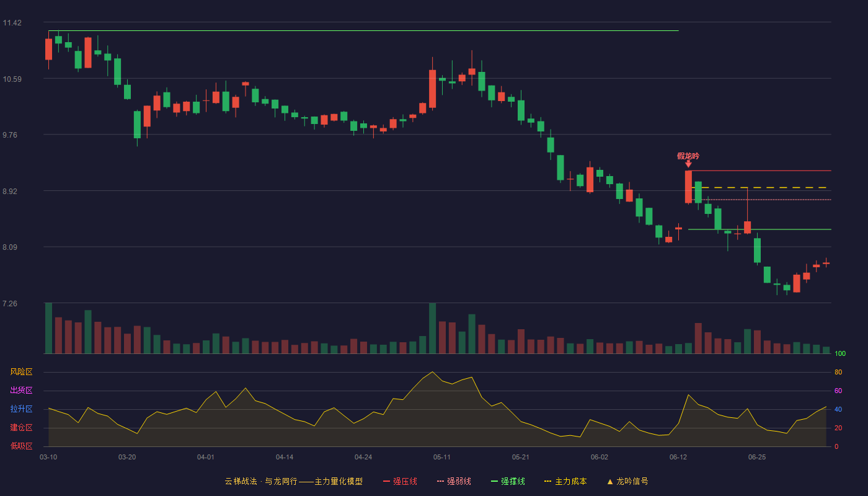Click the 05-21 date label
The height and width of the screenshot is (496, 868).
(x=521, y=457)
